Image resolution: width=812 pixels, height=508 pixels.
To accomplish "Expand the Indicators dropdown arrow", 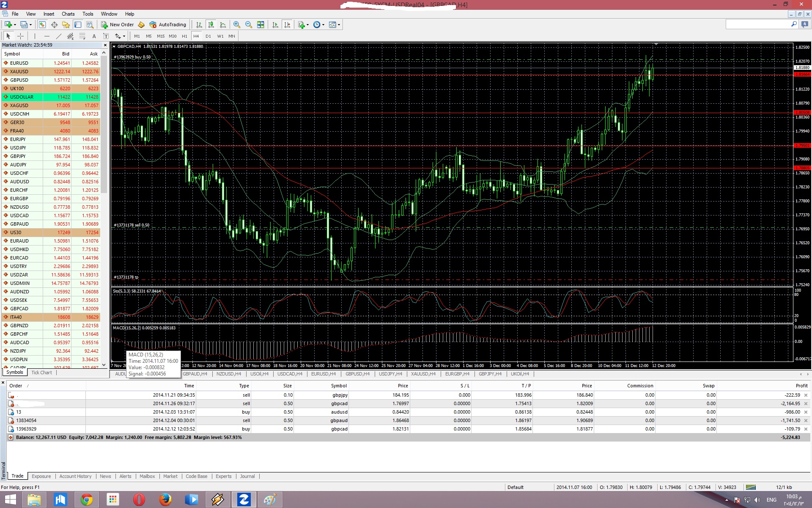I will point(307,25).
